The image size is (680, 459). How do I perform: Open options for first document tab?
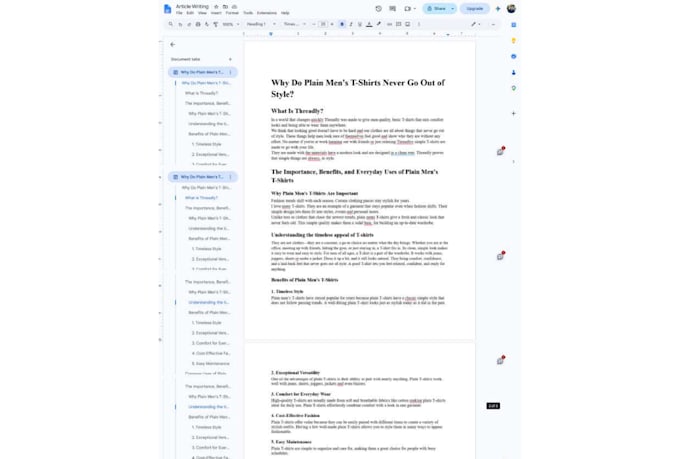[x=230, y=72]
